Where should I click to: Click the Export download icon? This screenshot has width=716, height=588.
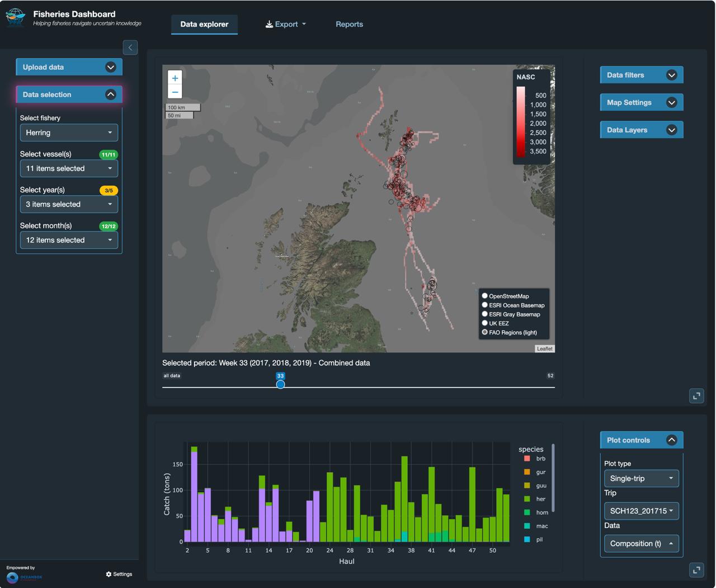(268, 24)
